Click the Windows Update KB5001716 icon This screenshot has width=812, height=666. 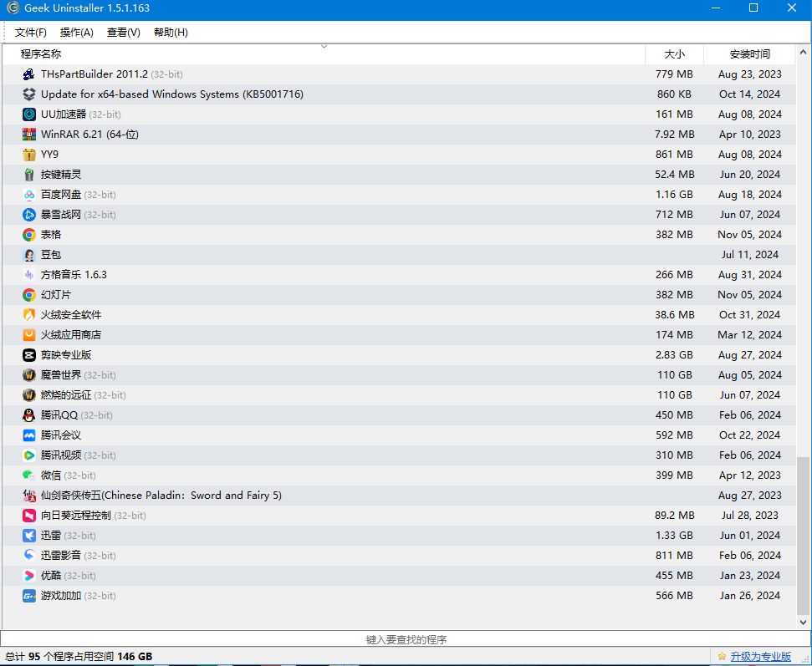(29, 94)
